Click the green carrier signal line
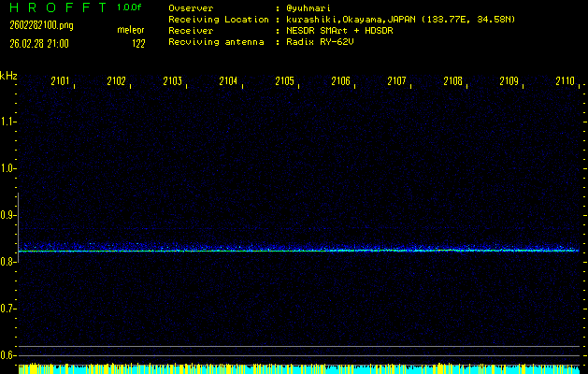Image resolution: width=588 pixels, height=374 pixels. pos(299,251)
